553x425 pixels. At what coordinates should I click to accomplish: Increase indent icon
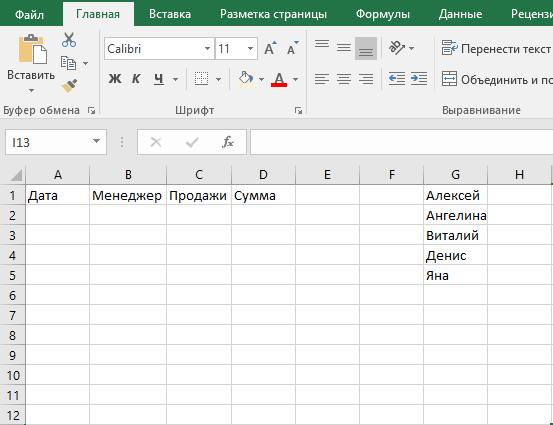(x=419, y=79)
